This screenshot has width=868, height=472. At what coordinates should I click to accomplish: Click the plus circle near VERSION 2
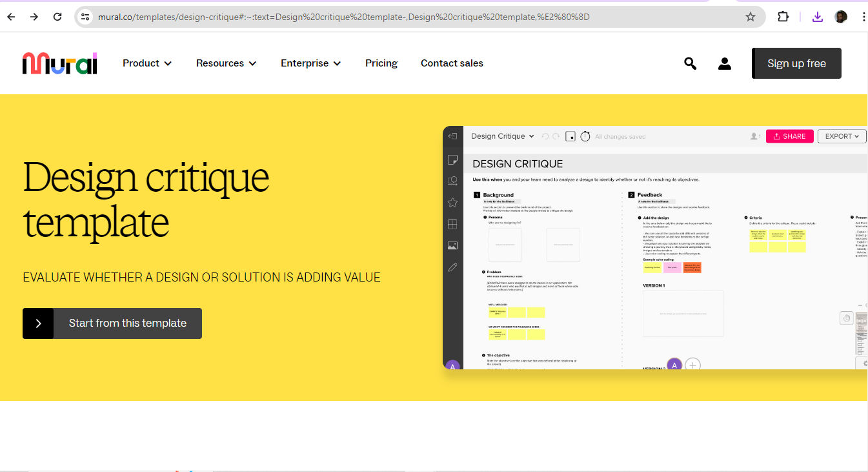coord(692,365)
